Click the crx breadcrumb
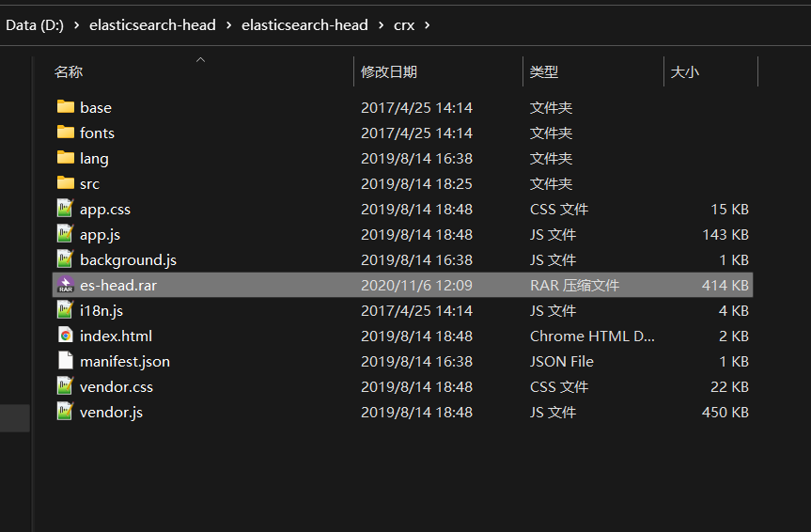 (x=404, y=25)
